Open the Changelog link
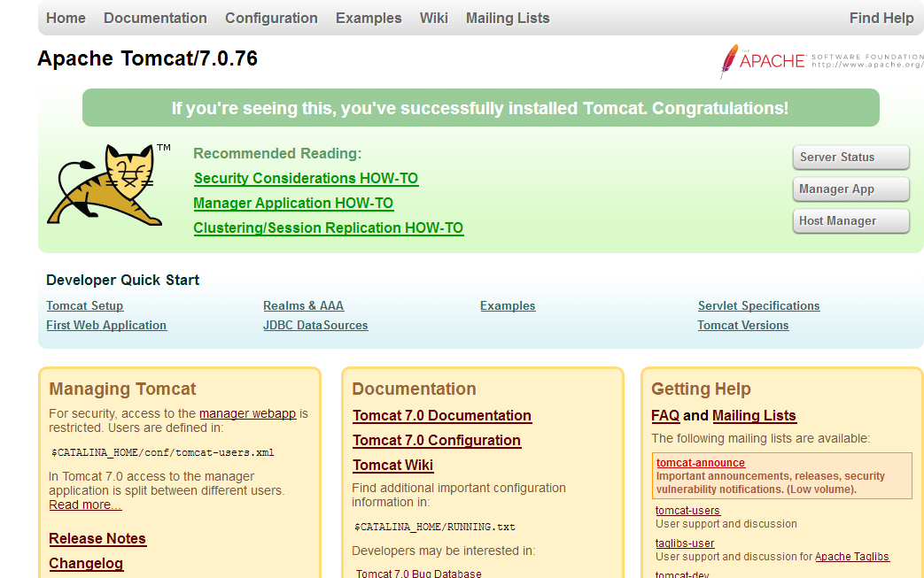Screen dimensions: 924x578 click(x=86, y=563)
